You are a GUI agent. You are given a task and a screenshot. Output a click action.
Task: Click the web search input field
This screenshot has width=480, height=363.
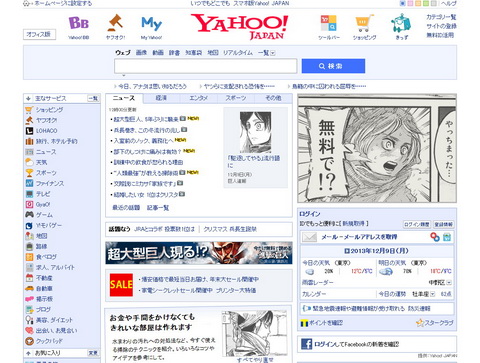click(205, 66)
